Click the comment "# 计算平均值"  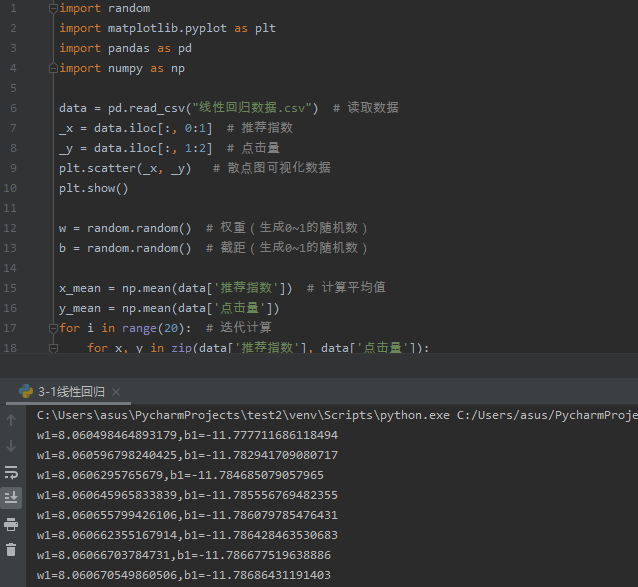click(346, 288)
